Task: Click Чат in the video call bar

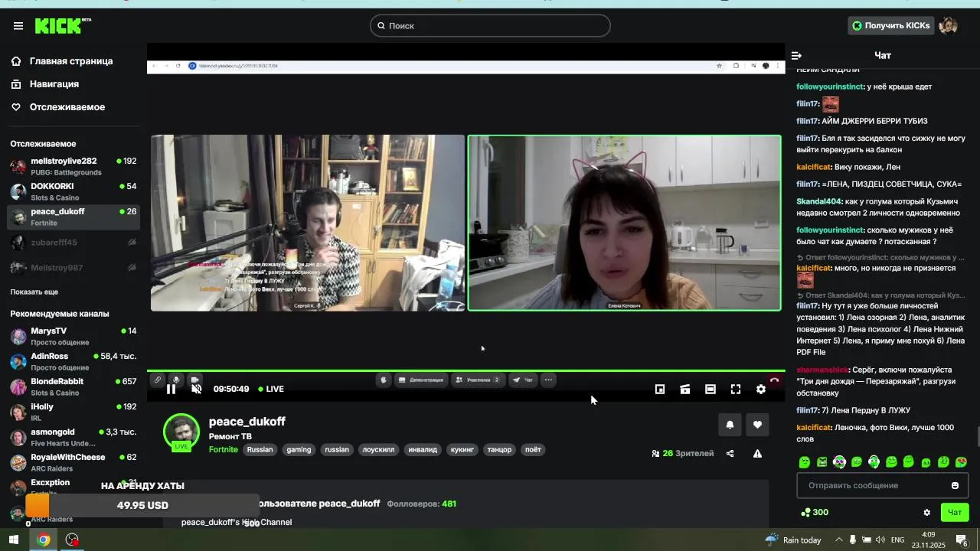Action: [x=523, y=380]
